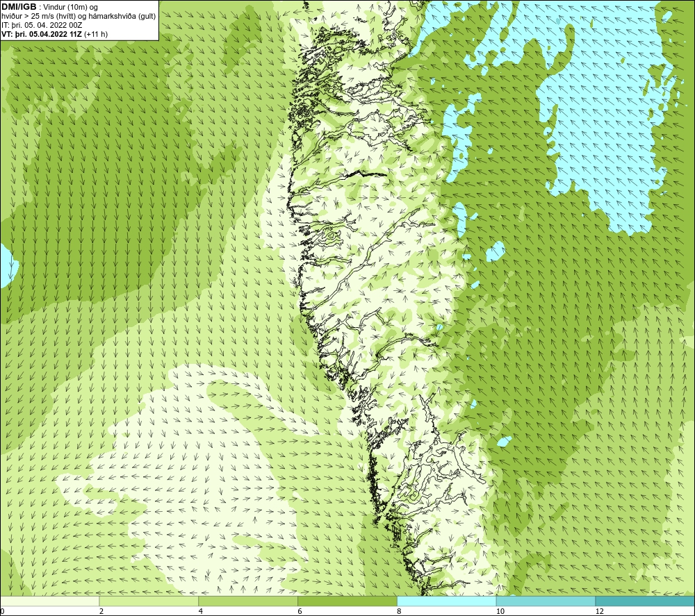Image resolution: width=695 pixels, height=616 pixels.
Task: Click the scale label "6"
Action: (300, 611)
